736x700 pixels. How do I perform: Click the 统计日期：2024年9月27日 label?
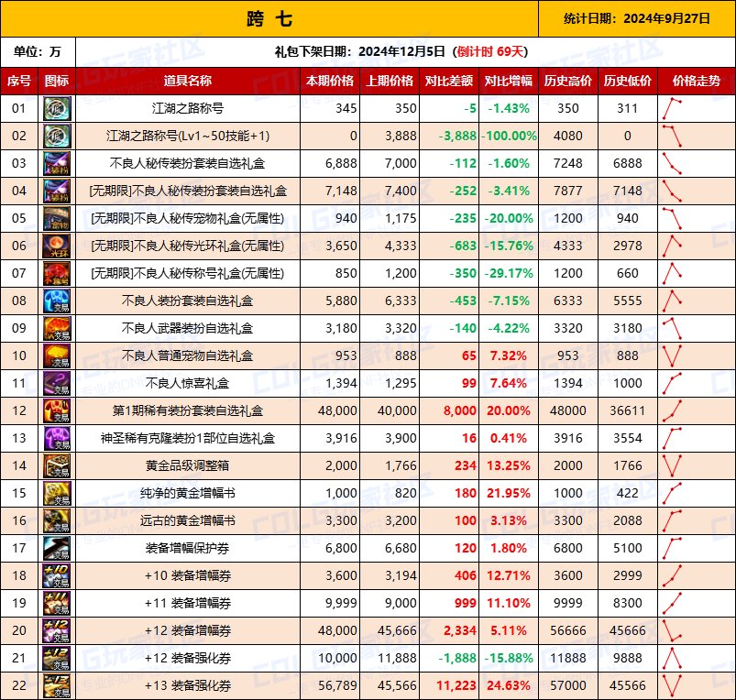point(637,18)
